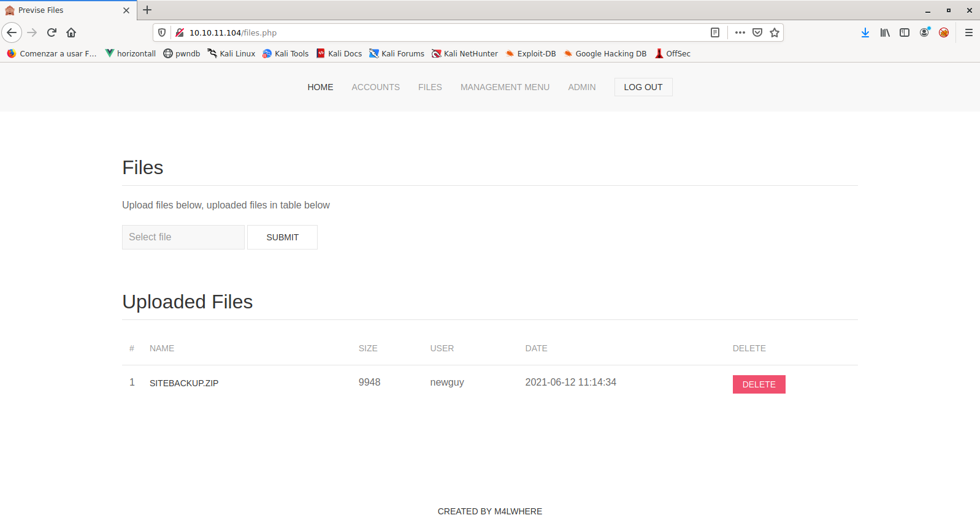Screen dimensions: 980x526
Task: Open page actions three-dot menu
Action: tap(740, 32)
